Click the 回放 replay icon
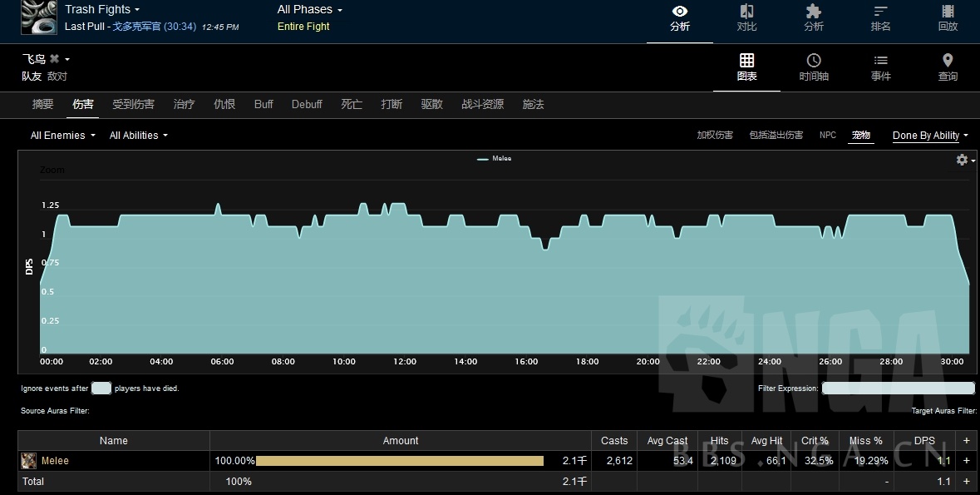Screen dimensions: 980x495 point(948,12)
